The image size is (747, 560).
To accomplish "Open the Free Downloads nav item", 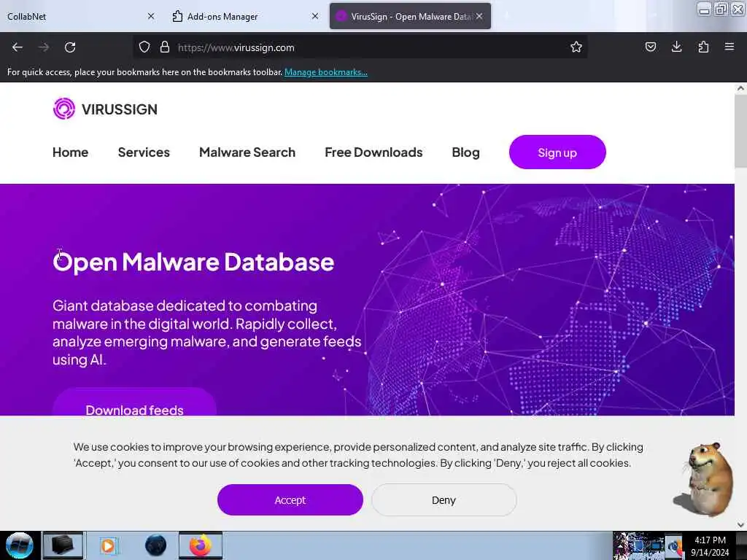I will coord(373,152).
